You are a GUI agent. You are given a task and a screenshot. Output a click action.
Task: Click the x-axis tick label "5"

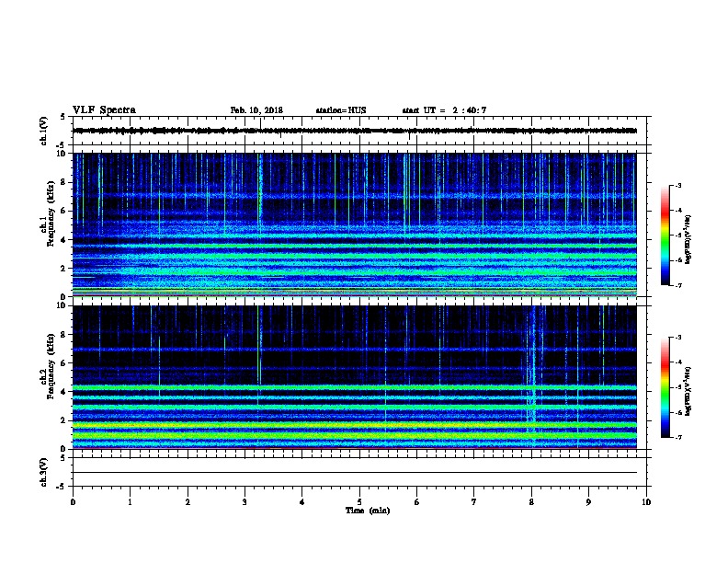[359, 502]
